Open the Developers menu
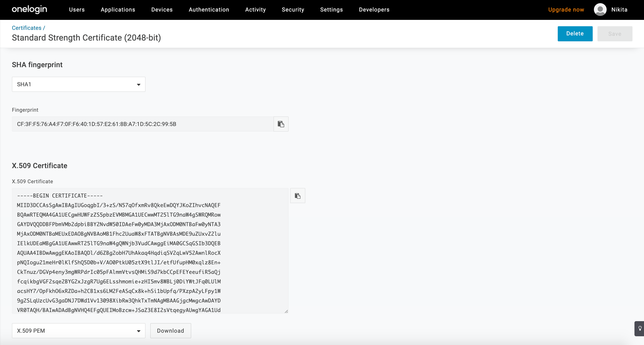 click(x=374, y=10)
